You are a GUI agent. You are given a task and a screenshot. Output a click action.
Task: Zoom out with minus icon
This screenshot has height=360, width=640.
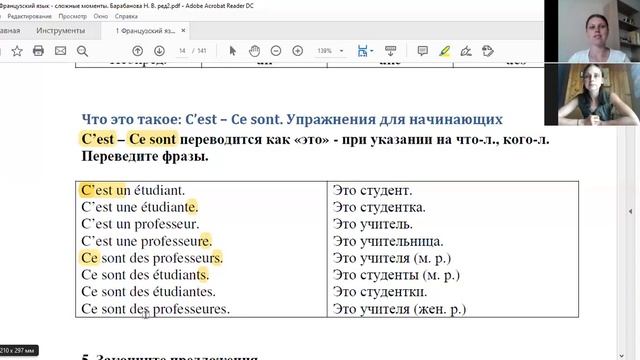pyautogui.click(x=276, y=51)
